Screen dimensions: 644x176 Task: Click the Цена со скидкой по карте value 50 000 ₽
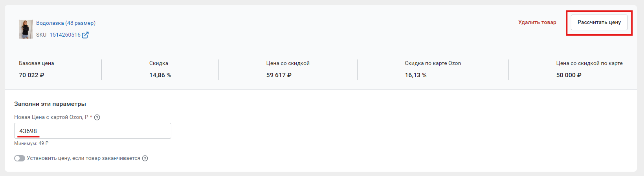(569, 75)
